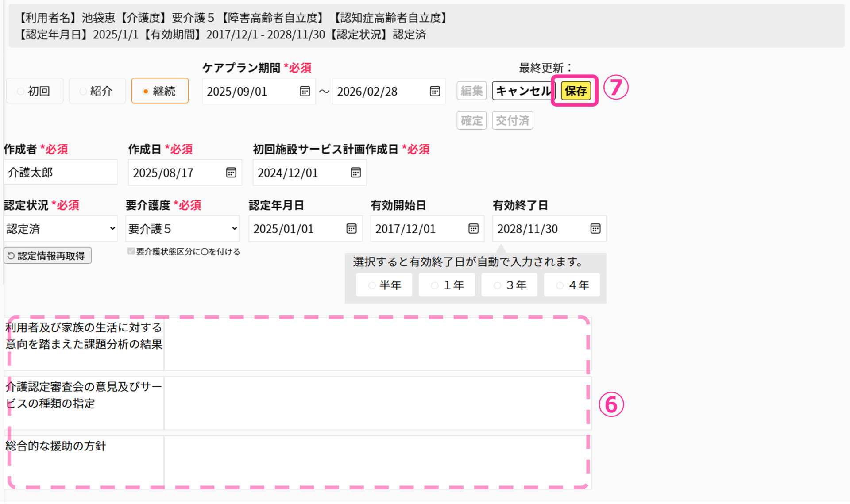Open calendar for care plan start date
The height and width of the screenshot is (504, 850).
(305, 91)
